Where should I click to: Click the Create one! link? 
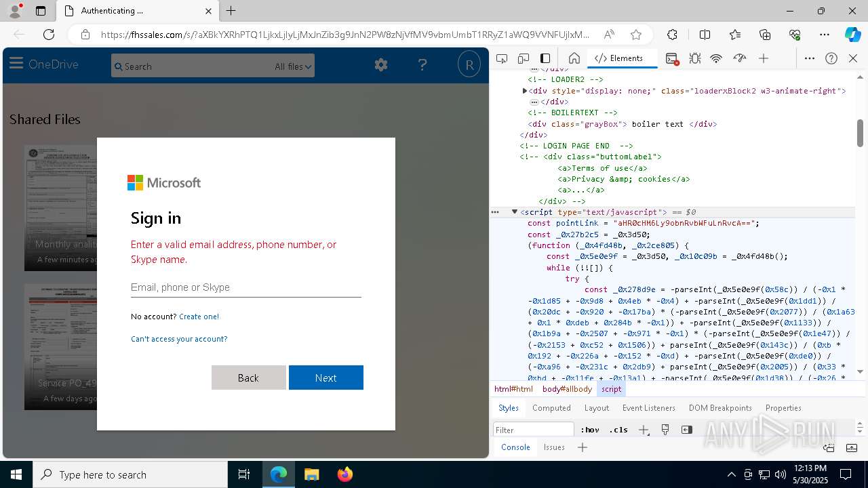click(x=199, y=317)
